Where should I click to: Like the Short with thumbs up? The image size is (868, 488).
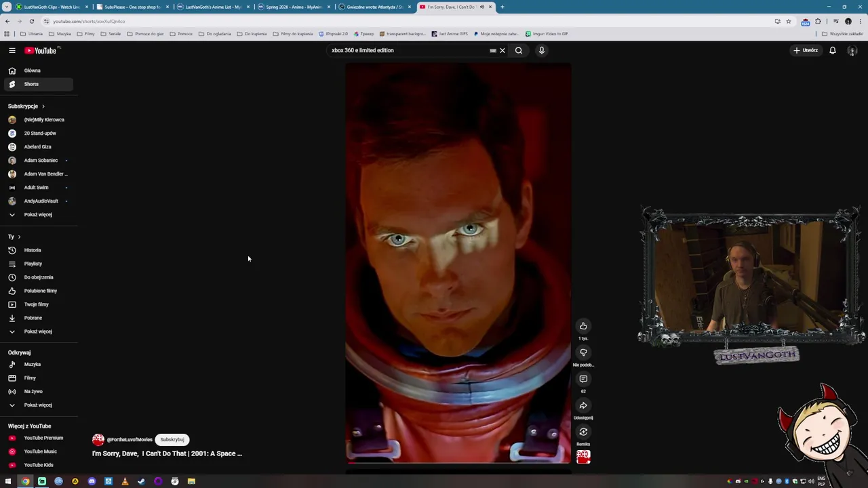point(583,326)
